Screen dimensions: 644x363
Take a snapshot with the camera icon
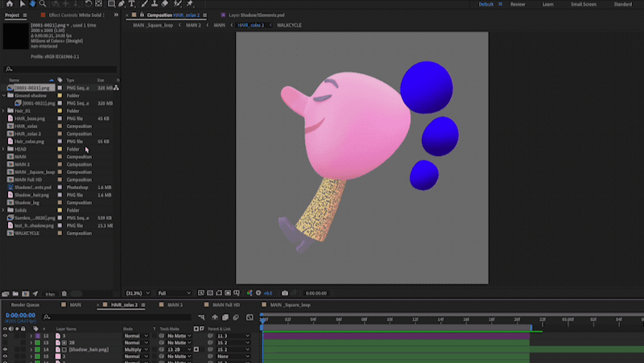click(285, 293)
